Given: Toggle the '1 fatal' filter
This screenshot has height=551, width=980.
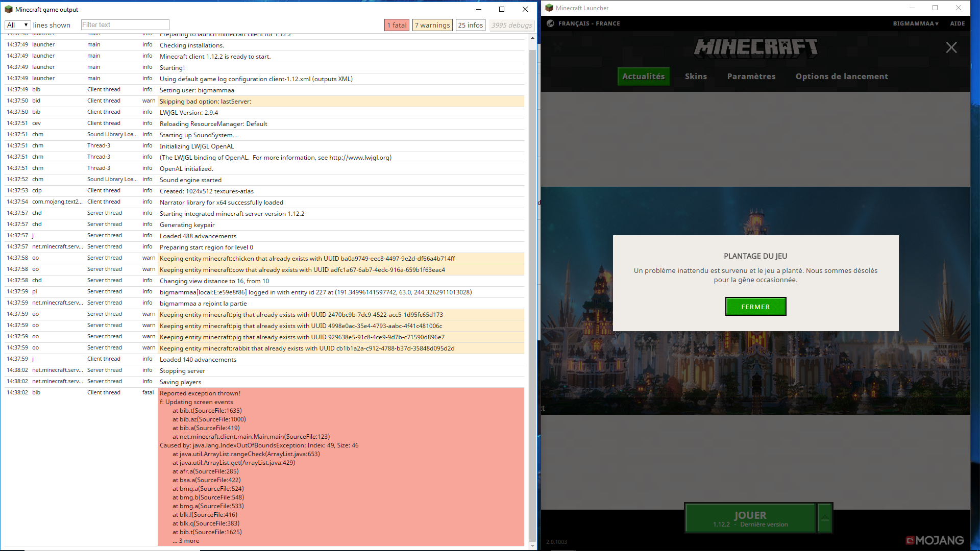Looking at the screenshot, I should tap(397, 25).
